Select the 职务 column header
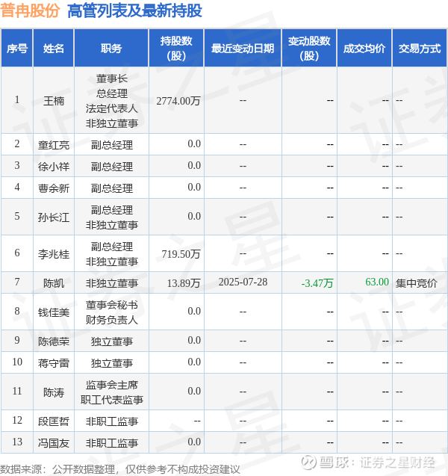Image resolution: width=448 pixels, height=476 pixels. point(111,49)
